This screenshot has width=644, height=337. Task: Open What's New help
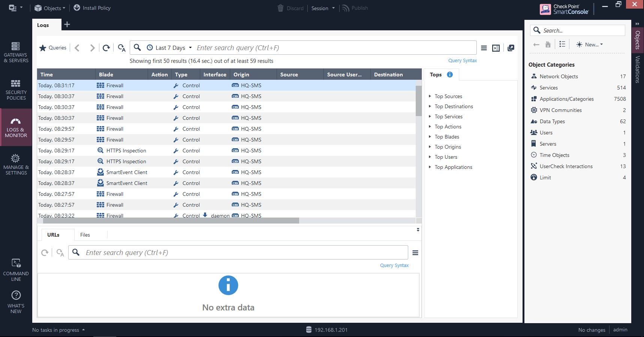(16, 302)
